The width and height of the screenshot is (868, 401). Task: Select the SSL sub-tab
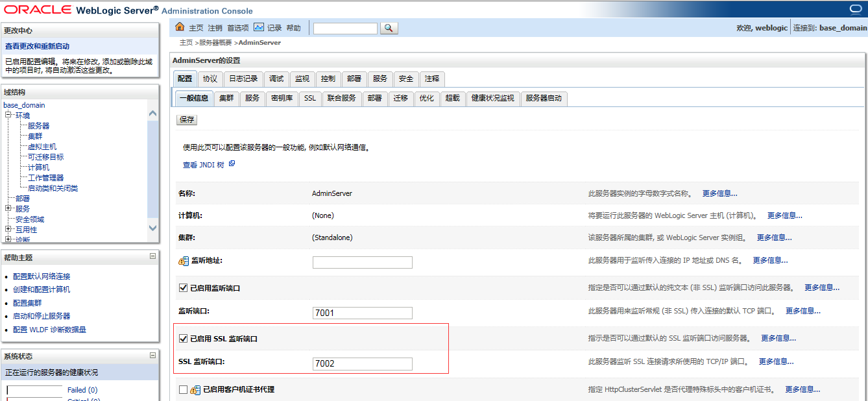(310, 98)
